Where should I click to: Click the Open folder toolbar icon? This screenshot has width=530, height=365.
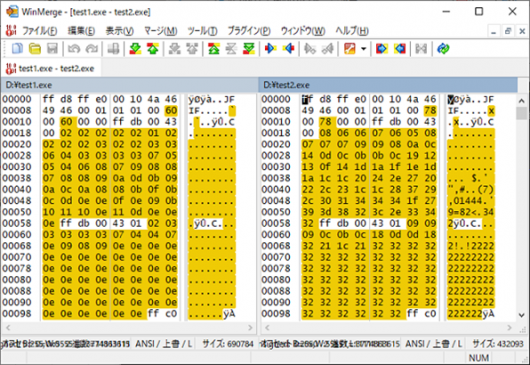34,49
